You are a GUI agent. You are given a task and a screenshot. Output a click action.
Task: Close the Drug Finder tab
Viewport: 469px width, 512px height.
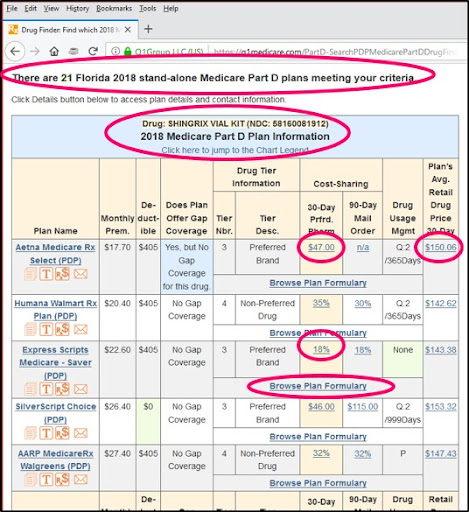pos(128,30)
